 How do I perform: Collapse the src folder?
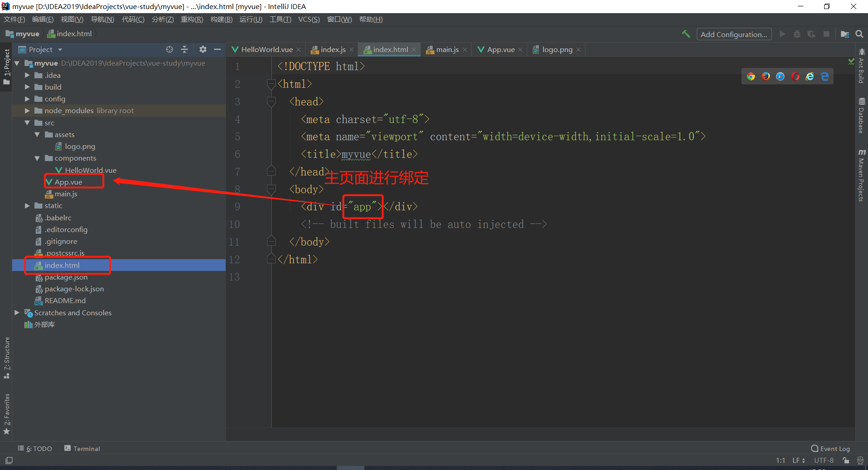click(x=27, y=123)
